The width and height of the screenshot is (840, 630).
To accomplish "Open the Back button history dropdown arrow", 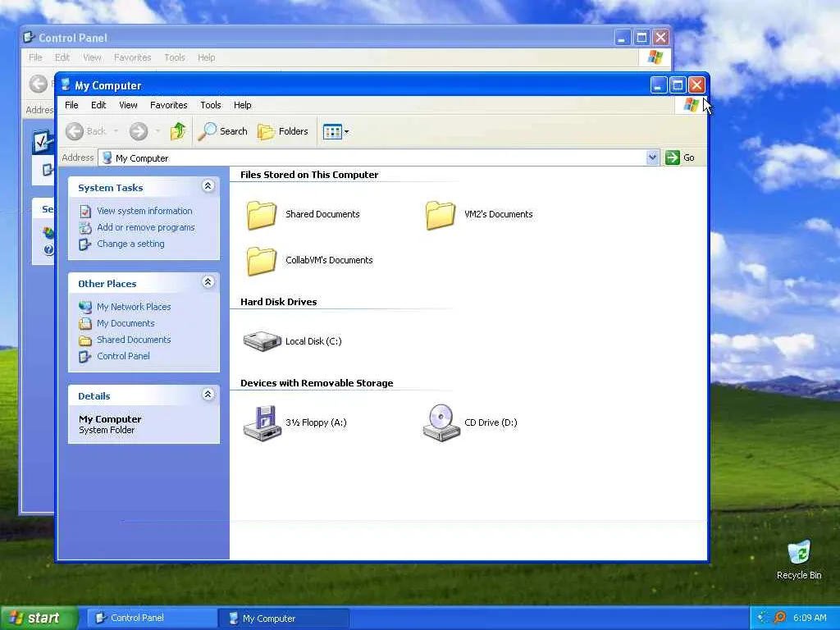I will coord(116,131).
